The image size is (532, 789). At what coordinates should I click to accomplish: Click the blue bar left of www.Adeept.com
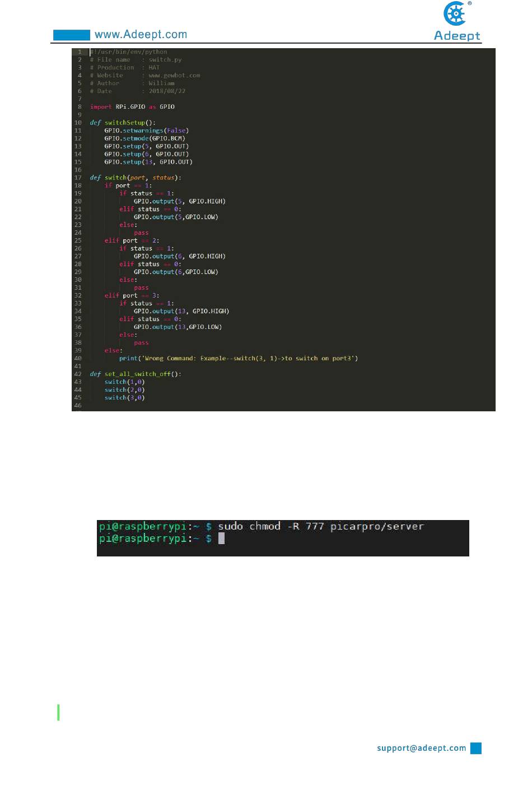(x=72, y=35)
